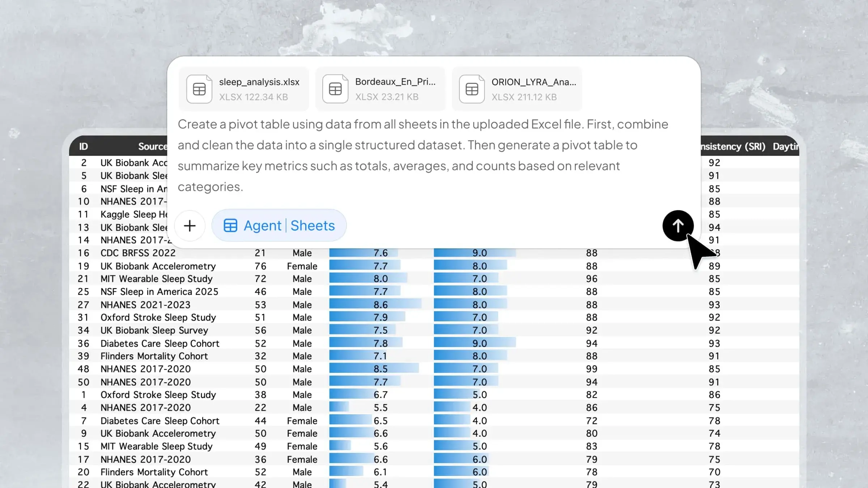Viewport: 868px width, 488px height.
Task: Click the plus add attachment button
Action: (x=190, y=226)
